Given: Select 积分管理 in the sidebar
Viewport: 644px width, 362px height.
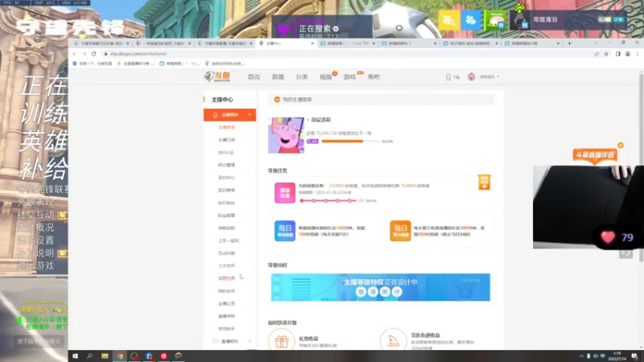Looking at the screenshot, I should tap(226, 165).
